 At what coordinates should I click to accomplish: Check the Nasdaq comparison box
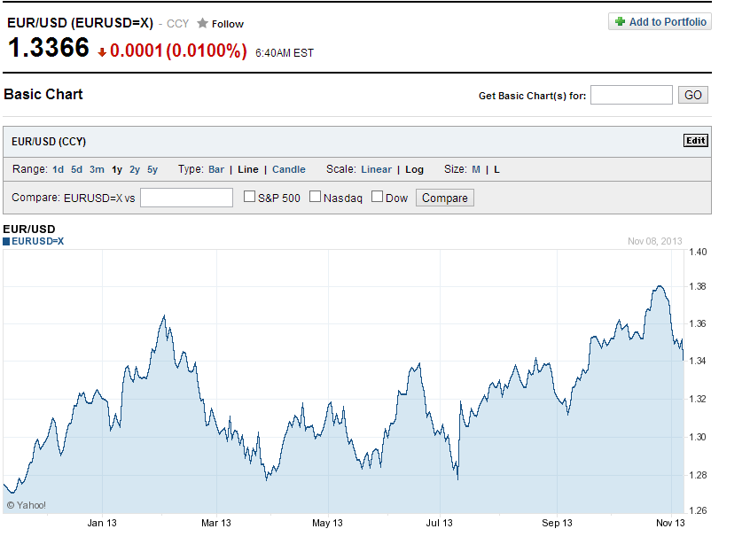(315, 197)
